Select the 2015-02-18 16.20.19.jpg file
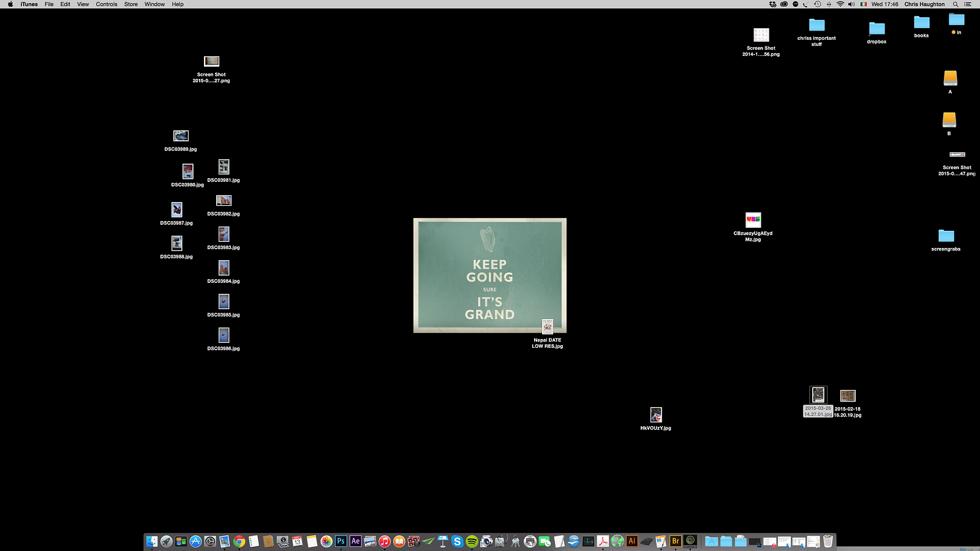Viewport: 980px width, 551px height. pos(848,403)
